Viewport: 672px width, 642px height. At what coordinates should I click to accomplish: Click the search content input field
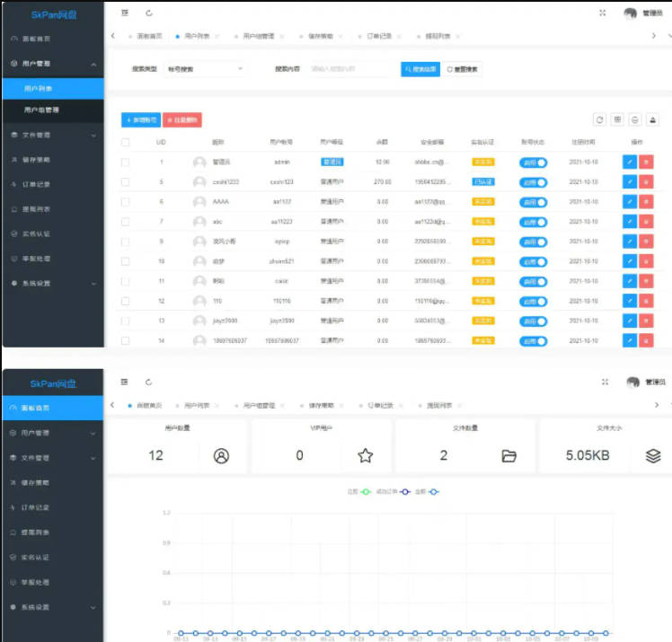coord(348,69)
